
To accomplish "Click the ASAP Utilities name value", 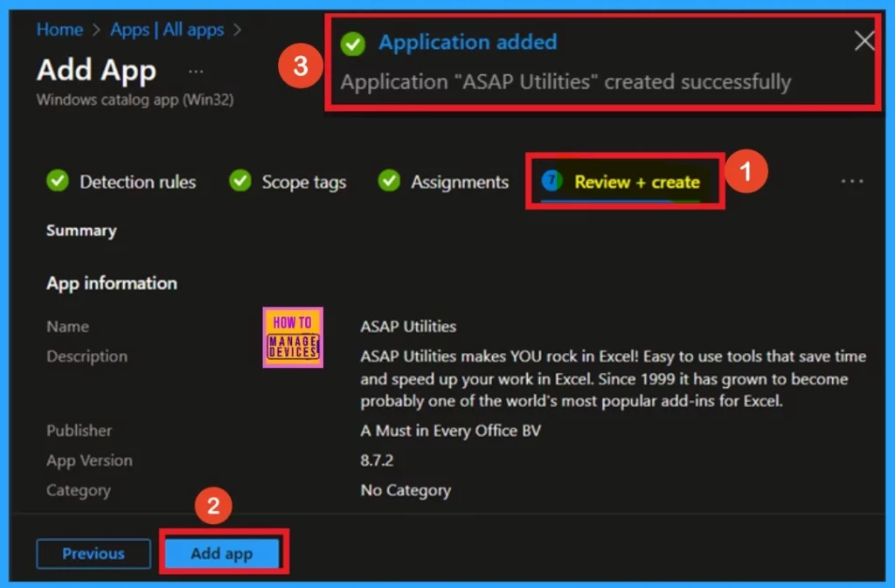I will click(x=408, y=326).
